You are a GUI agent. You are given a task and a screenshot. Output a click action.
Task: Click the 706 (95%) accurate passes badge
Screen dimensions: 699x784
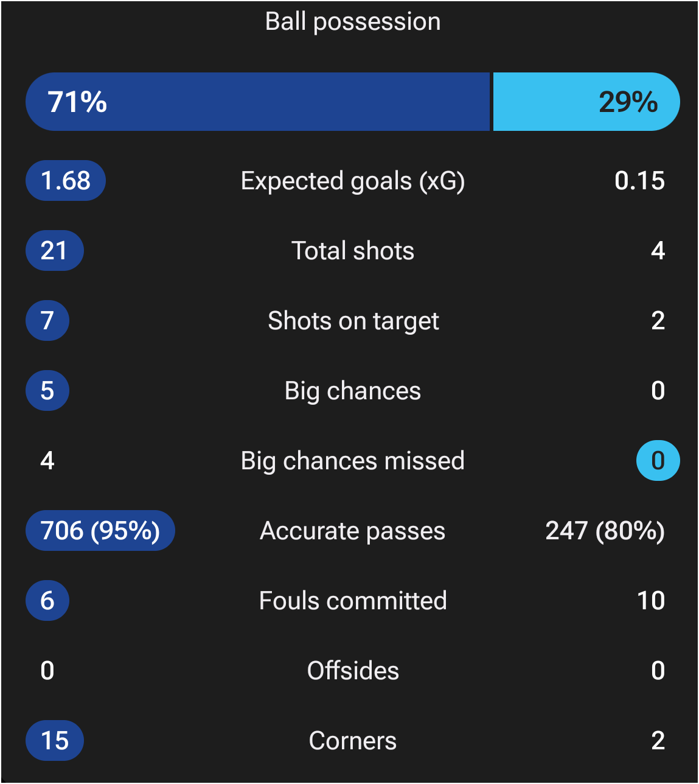pos(100,531)
